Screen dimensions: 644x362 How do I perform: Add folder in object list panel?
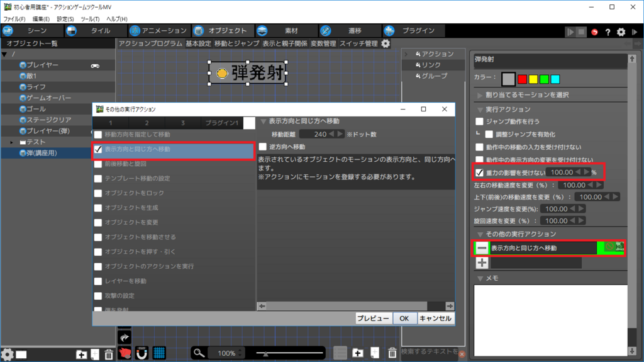coord(81,354)
